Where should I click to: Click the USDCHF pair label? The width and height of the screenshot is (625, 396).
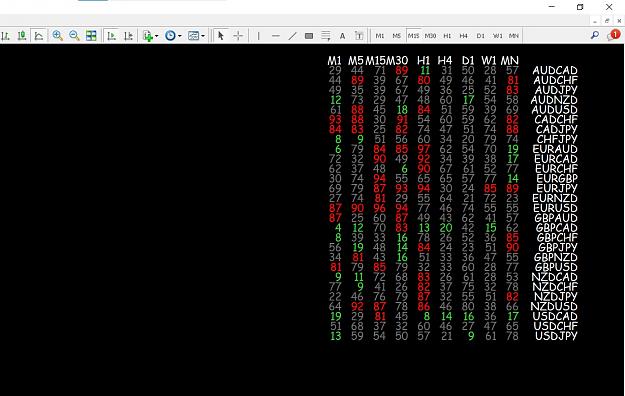tap(556, 326)
